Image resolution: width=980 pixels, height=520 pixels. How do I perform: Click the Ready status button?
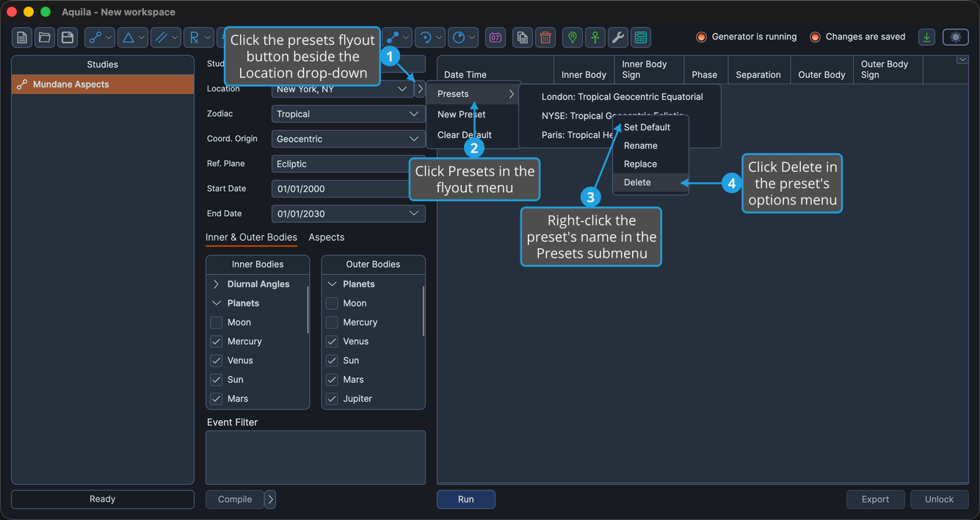(x=103, y=499)
